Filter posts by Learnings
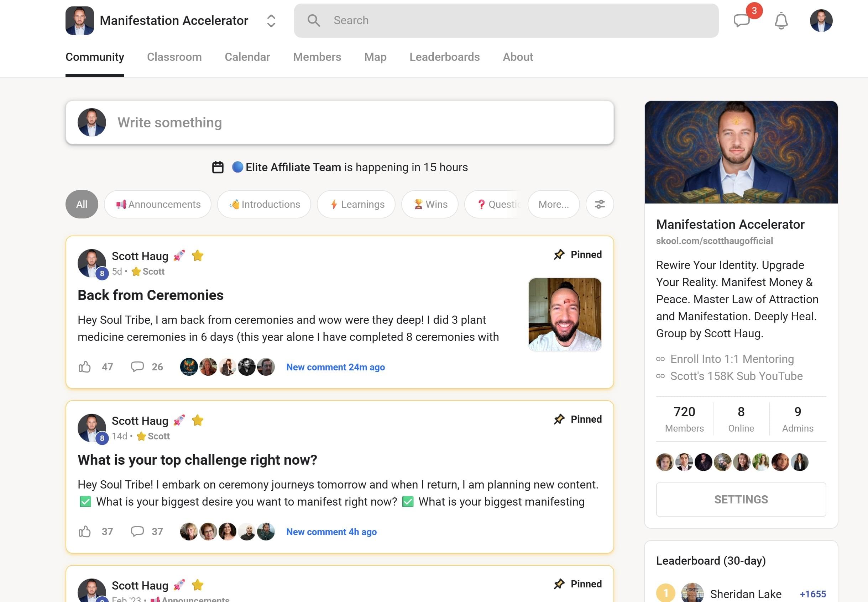Screen dimensions: 868x602 [x=356, y=204]
